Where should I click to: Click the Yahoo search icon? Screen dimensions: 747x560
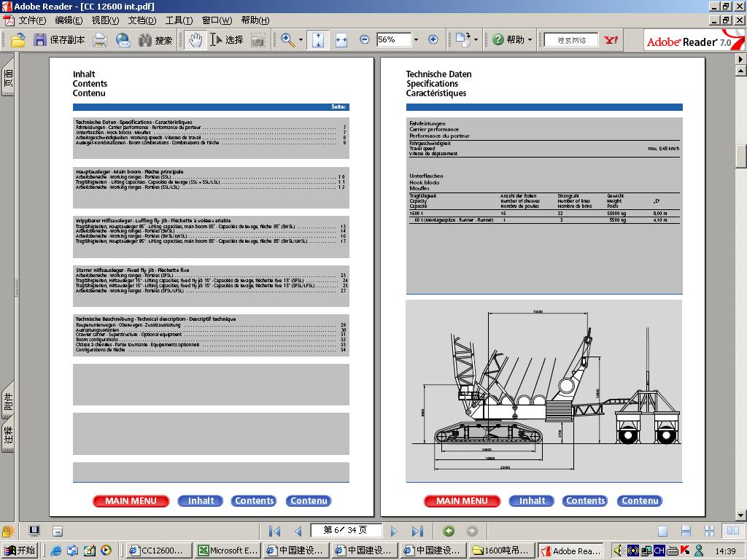coord(611,40)
